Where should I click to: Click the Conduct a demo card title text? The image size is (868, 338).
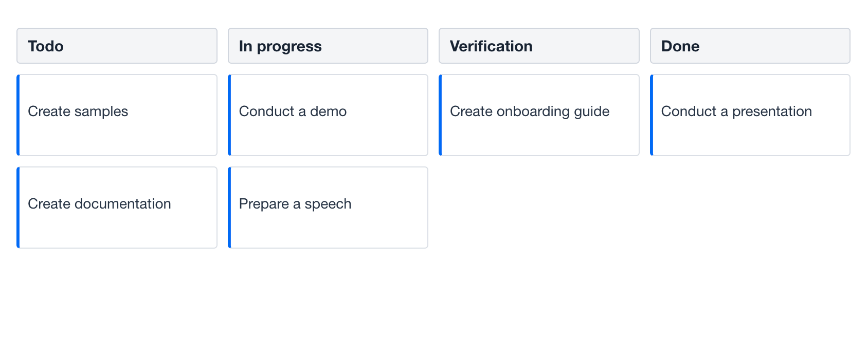coord(293,111)
